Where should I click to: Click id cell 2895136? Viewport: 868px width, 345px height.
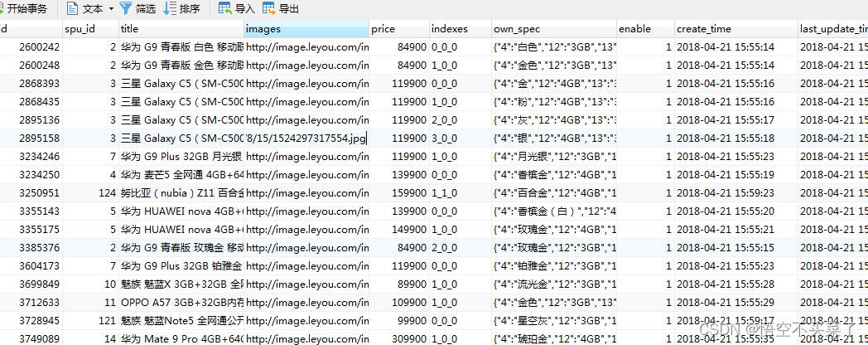pyautogui.click(x=31, y=120)
